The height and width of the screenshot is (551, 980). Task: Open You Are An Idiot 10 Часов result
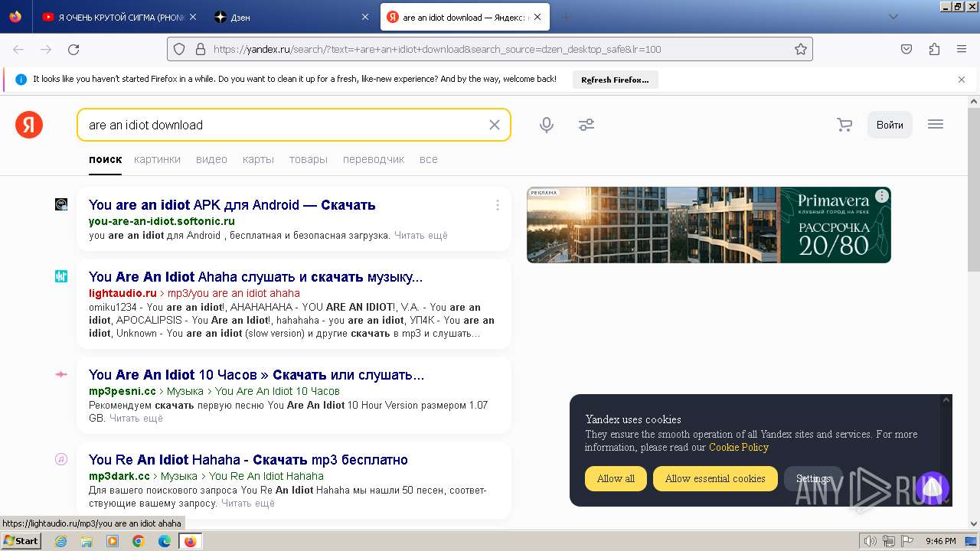click(x=256, y=374)
